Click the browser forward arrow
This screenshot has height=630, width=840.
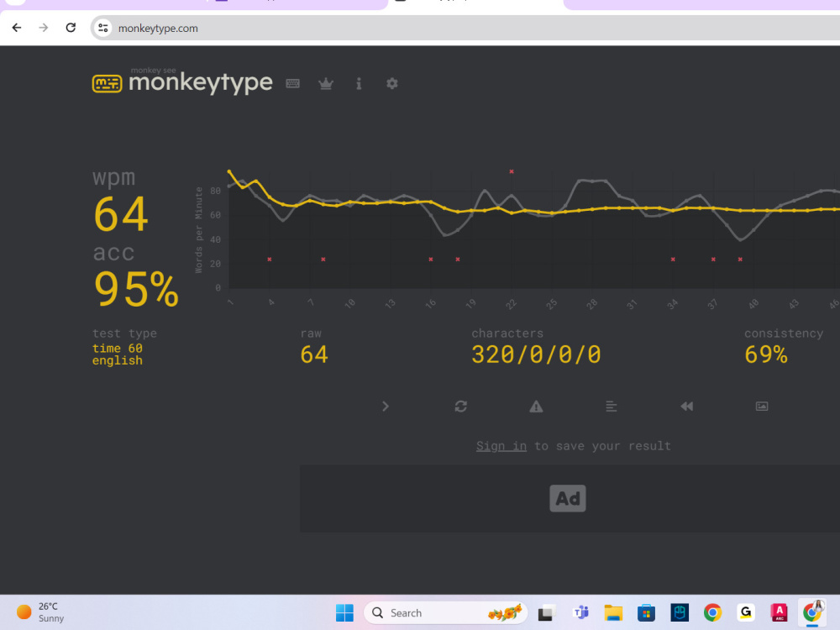coord(44,28)
